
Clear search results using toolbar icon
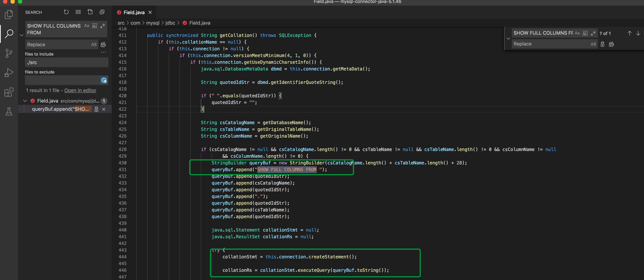(x=78, y=12)
